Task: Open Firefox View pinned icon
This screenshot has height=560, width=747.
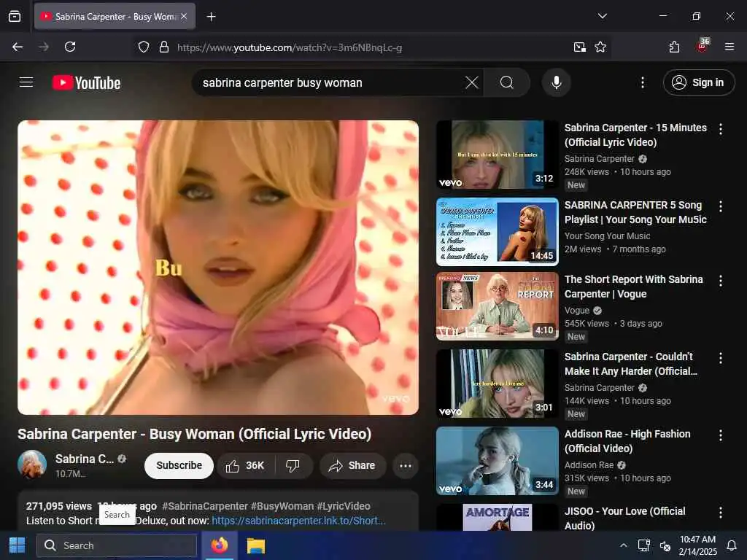Action: click(15, 16)
